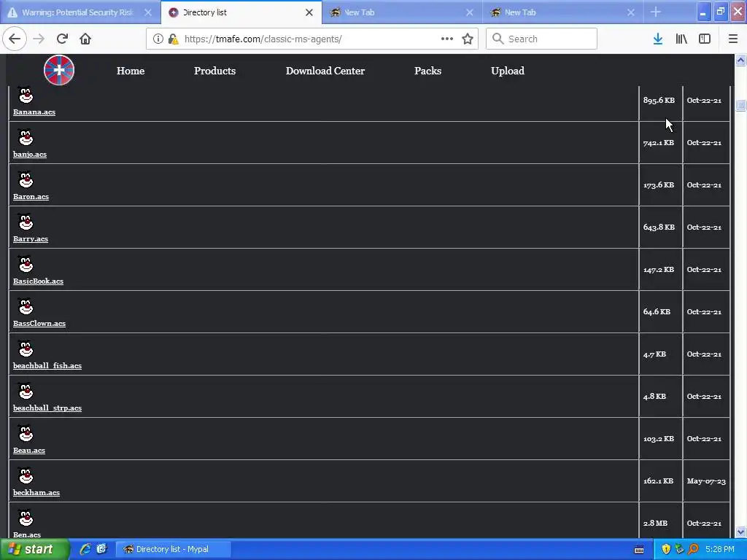Reload the current page
Screen dimensions: 747x560
point(62,39)
